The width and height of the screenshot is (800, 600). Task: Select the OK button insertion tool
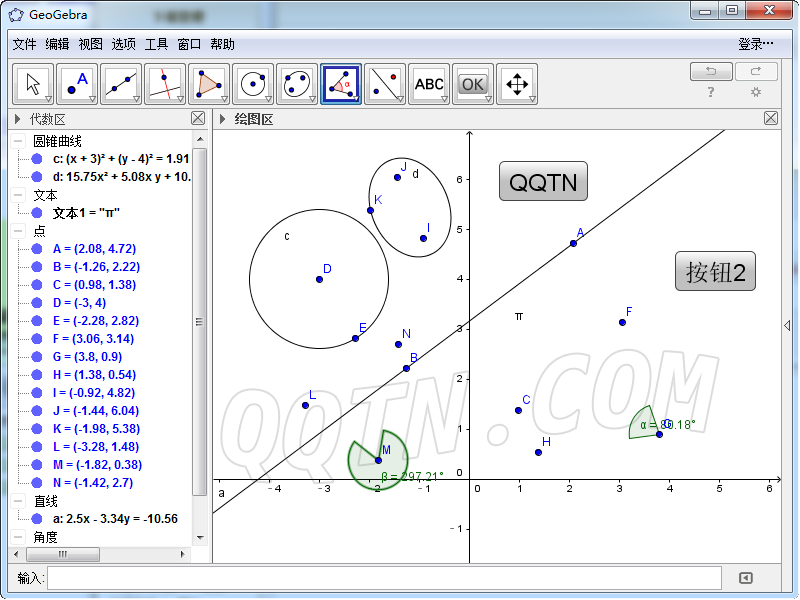coord(472,84)
